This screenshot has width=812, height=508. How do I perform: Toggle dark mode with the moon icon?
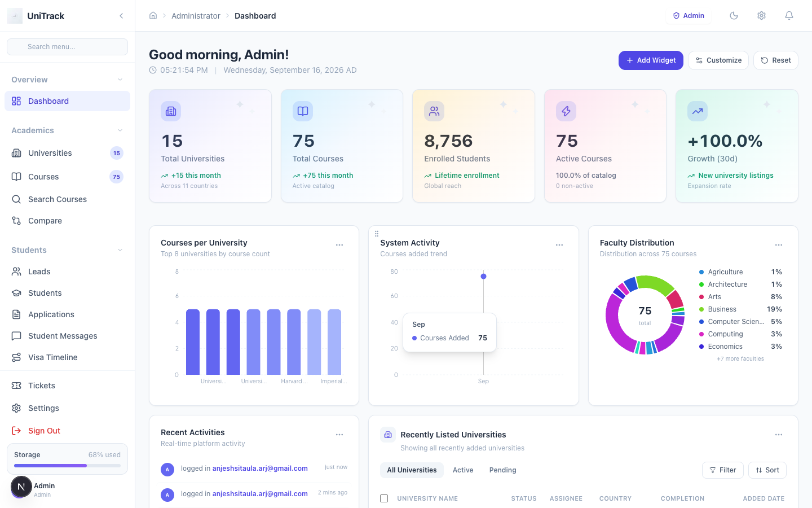point(734,16)
